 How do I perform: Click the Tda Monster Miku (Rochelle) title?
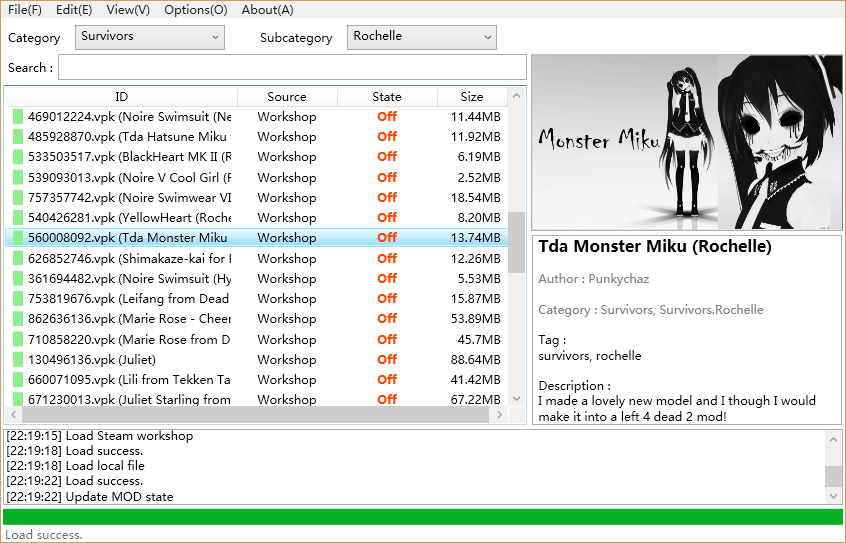(655, 247)
